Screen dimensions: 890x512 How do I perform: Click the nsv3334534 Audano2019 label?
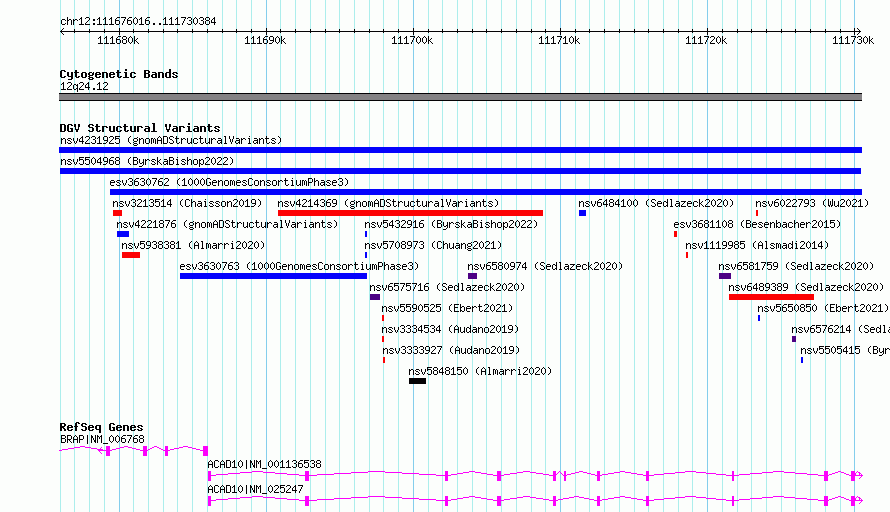click(450, 329)
